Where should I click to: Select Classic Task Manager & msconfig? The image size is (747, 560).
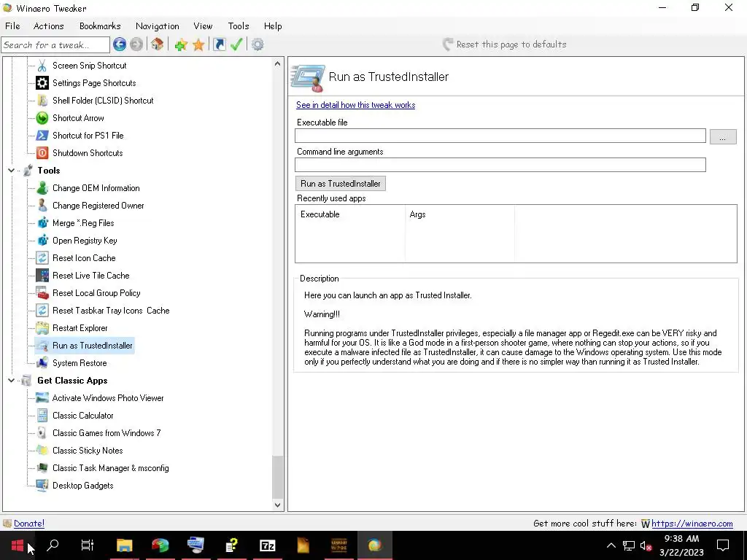point(111,468)
